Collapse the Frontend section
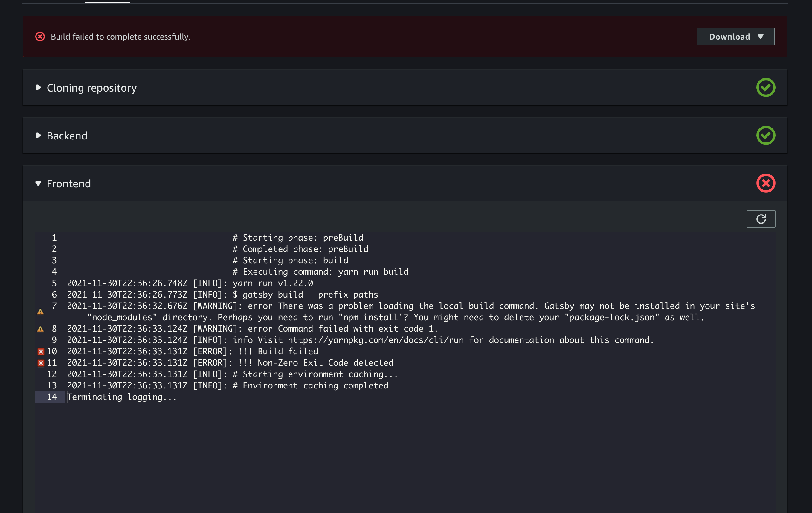812x513 pixels. click(39, 183)
